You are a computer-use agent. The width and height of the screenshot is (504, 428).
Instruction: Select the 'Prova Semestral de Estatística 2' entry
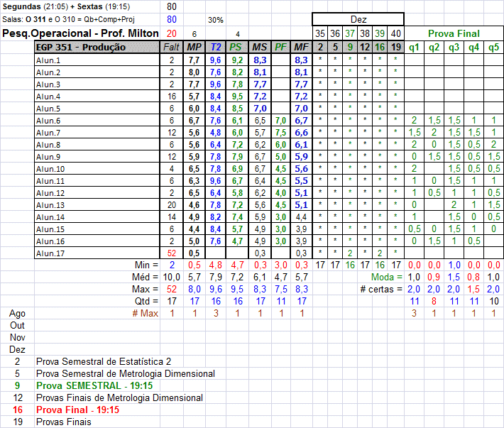pos(104,361)
